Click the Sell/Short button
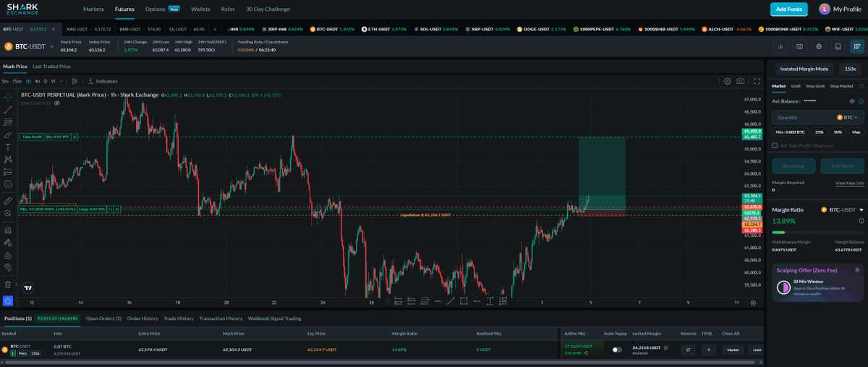Image resolution: width=868 pixels, height=367 pixels. click(842, 166)
